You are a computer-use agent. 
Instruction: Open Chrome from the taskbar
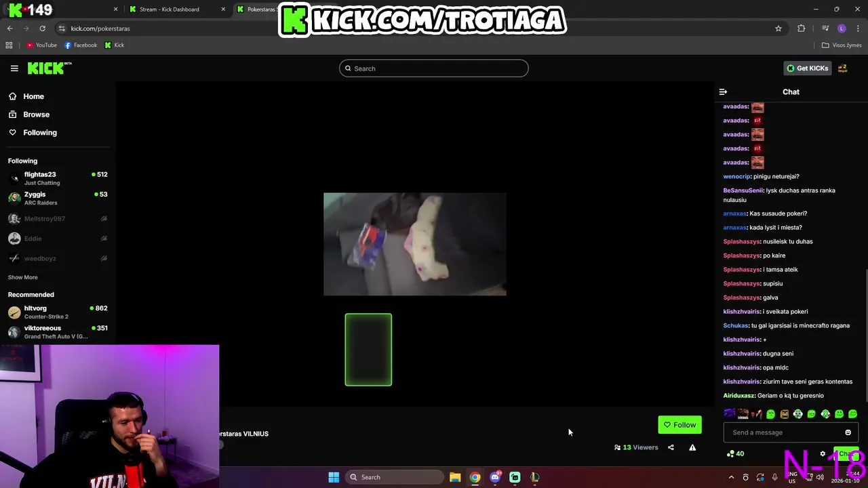pos(475,477)
